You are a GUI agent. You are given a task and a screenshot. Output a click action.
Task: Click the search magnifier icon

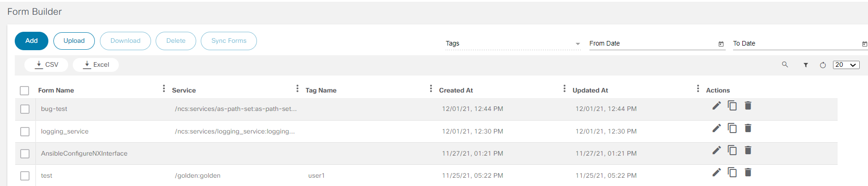click(785, 64)
